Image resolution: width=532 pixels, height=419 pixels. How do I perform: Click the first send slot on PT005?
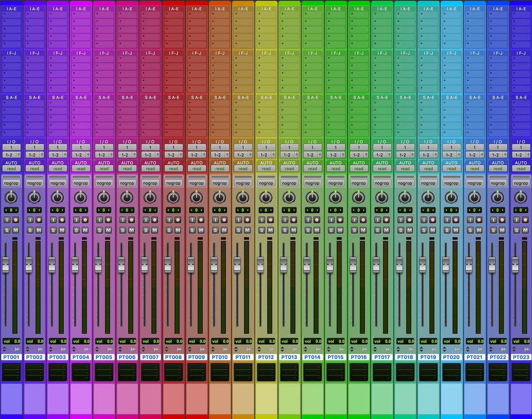point(104,103)
